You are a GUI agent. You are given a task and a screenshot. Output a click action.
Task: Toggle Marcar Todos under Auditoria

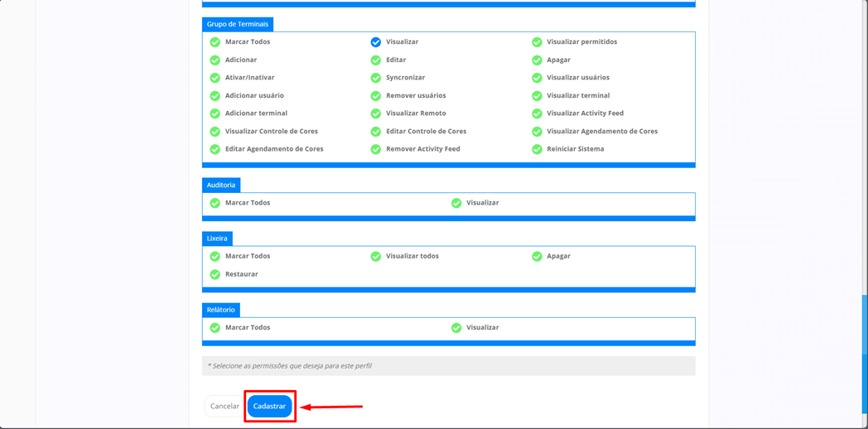coord(215,203)
